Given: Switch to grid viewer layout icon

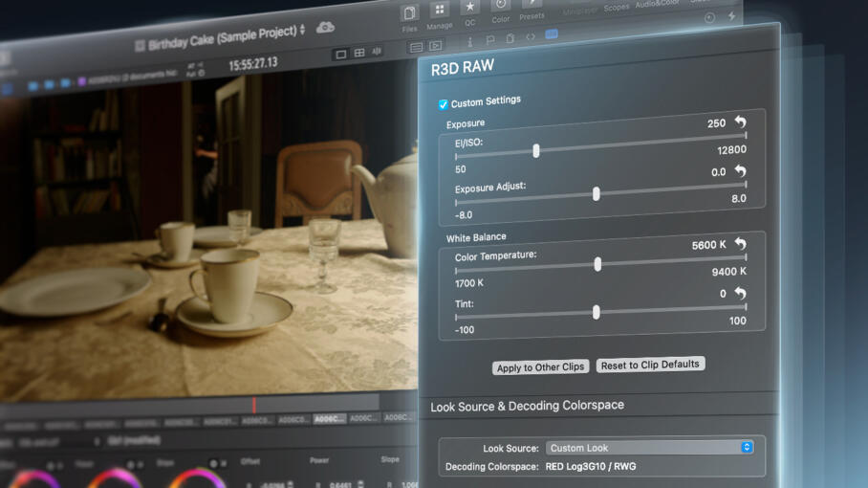Looking at the screenshot, I should tap(359, 53).
